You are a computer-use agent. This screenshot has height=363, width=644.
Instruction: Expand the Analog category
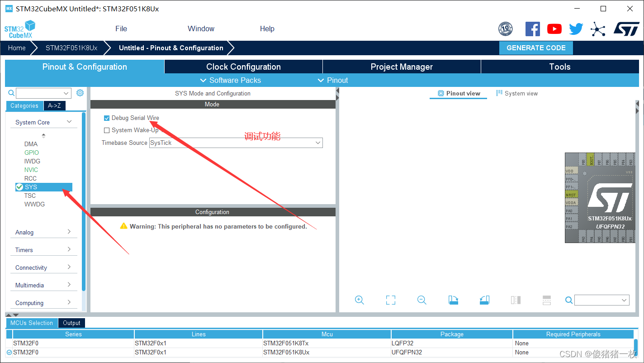(x=43, y=232)
